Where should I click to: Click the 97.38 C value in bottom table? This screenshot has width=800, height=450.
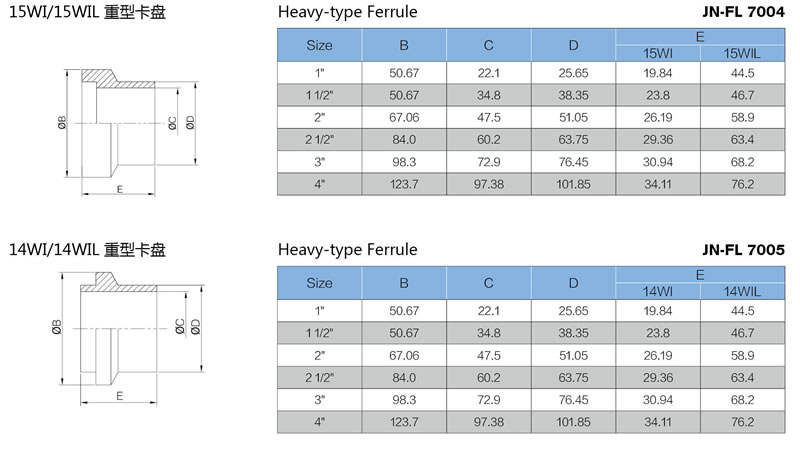click(489, 422)
